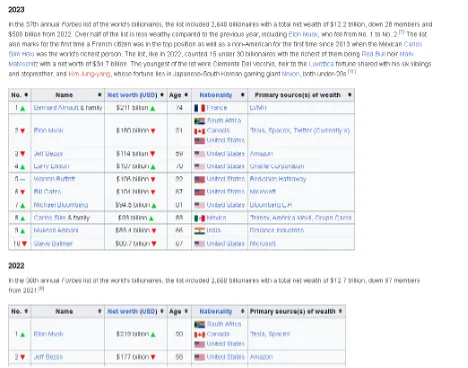Open the Berkshire Hathaway link

[x=278, y=179]
